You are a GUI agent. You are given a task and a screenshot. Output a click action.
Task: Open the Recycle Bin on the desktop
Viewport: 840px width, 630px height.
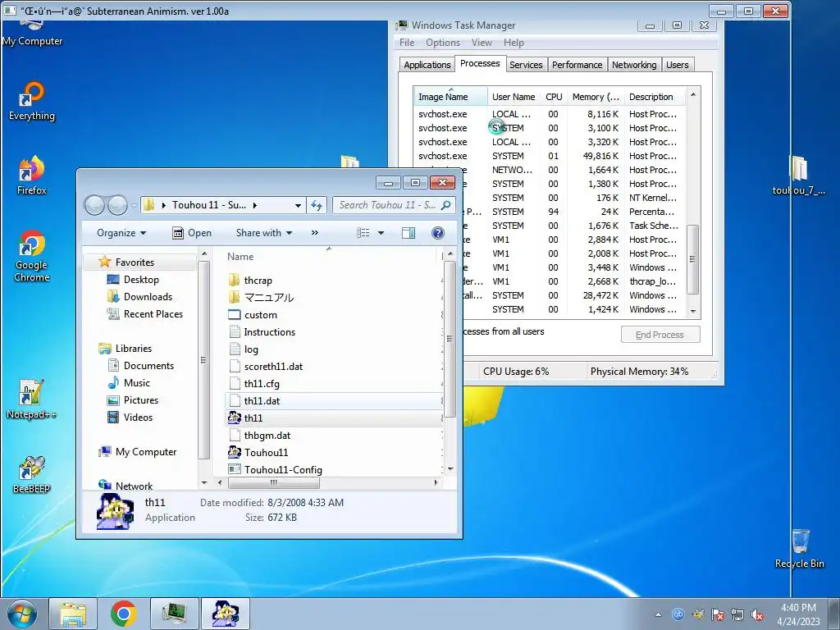(x=799, y=549)
